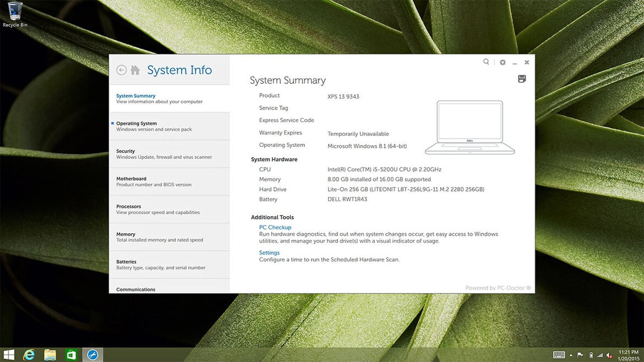Open the settings gear icon in window

point(503,62)
